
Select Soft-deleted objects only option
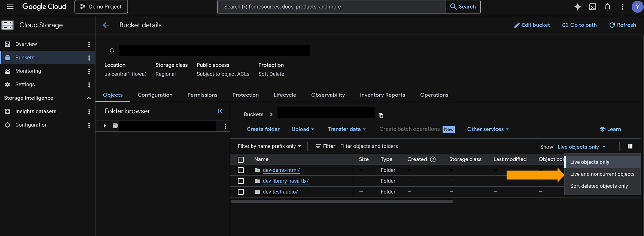[602, 186]
